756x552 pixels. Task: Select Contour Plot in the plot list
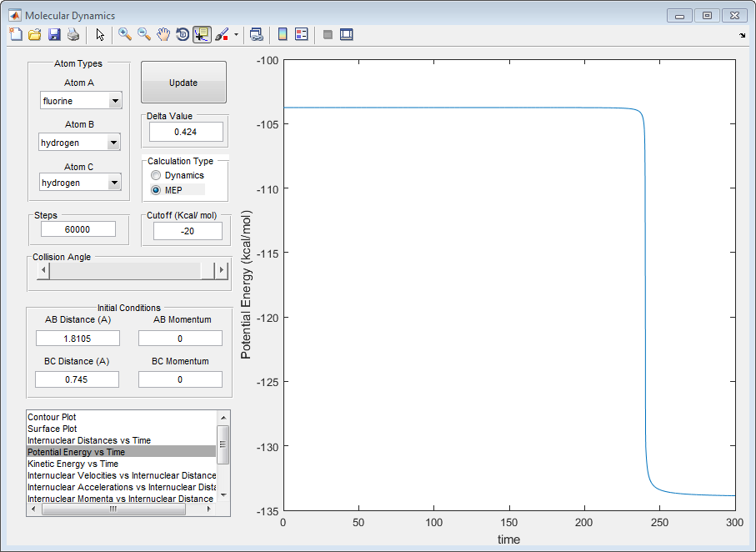coord(53,417)
